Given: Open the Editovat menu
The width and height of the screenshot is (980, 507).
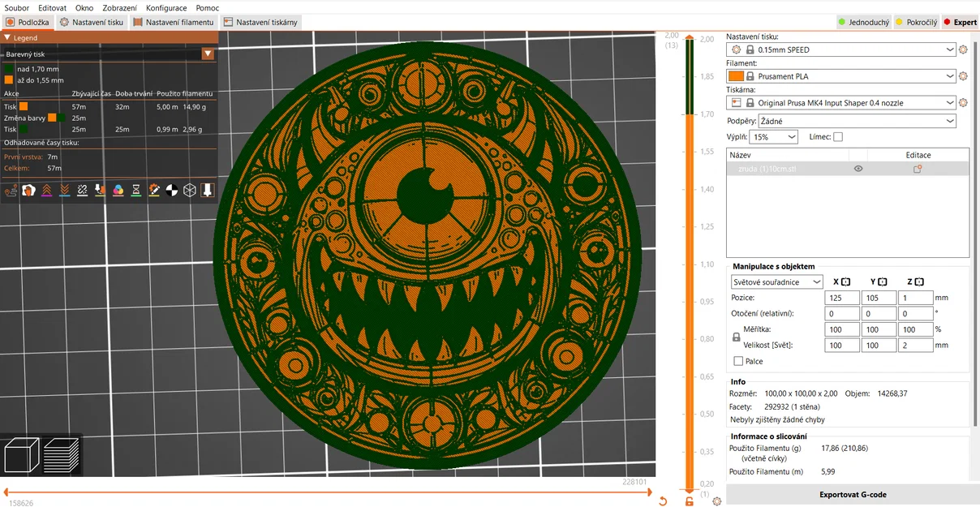Looking at the screenshot, I should (x=52, y=7).
